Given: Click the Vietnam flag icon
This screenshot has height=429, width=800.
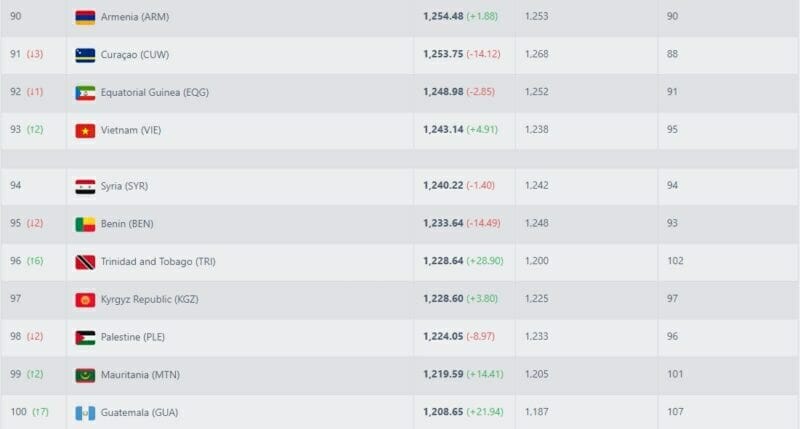Looking at the screenshot, I should click(x=85, y=130).
